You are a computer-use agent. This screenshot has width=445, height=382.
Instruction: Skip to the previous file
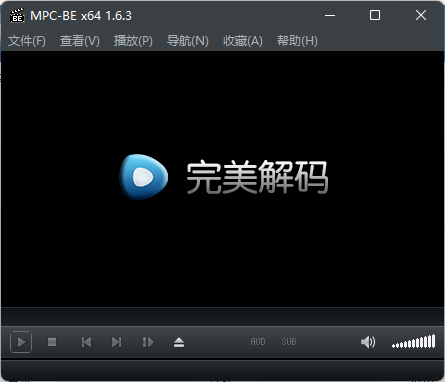pyautogui.click(x=86, y=342)
